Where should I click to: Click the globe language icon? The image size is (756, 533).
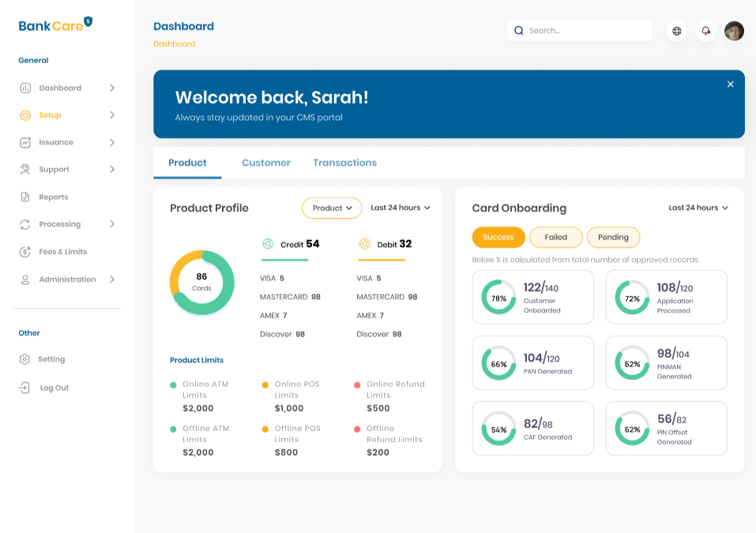pos(676,31)
